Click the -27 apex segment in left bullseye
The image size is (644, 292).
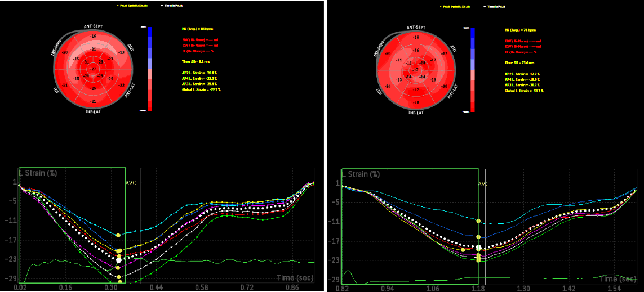point(93,69)
